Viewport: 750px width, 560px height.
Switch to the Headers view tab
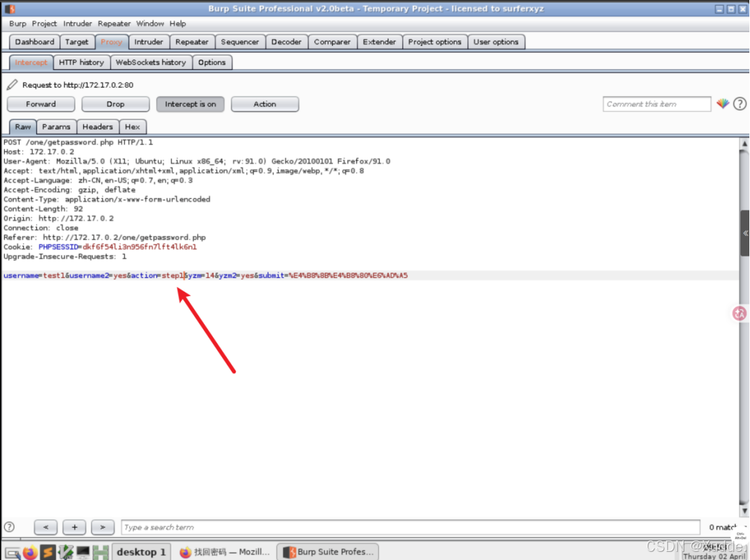tap(97, 127)
